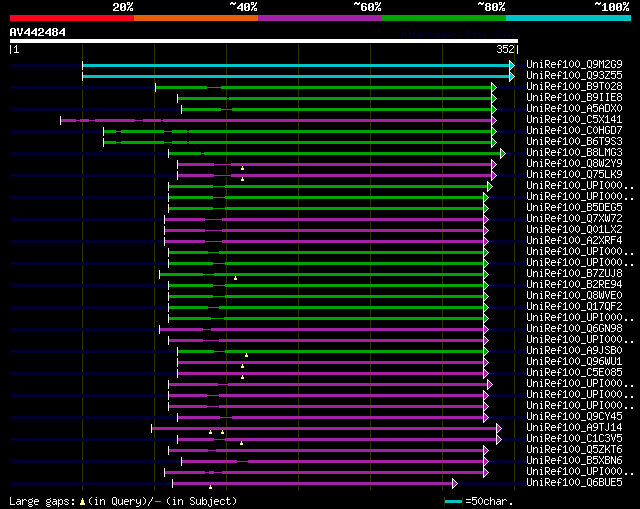Viewport: 640px width, 509px height.
Task: Select the UniRef100_Q01LX2 label
Action: coord(574,229)
